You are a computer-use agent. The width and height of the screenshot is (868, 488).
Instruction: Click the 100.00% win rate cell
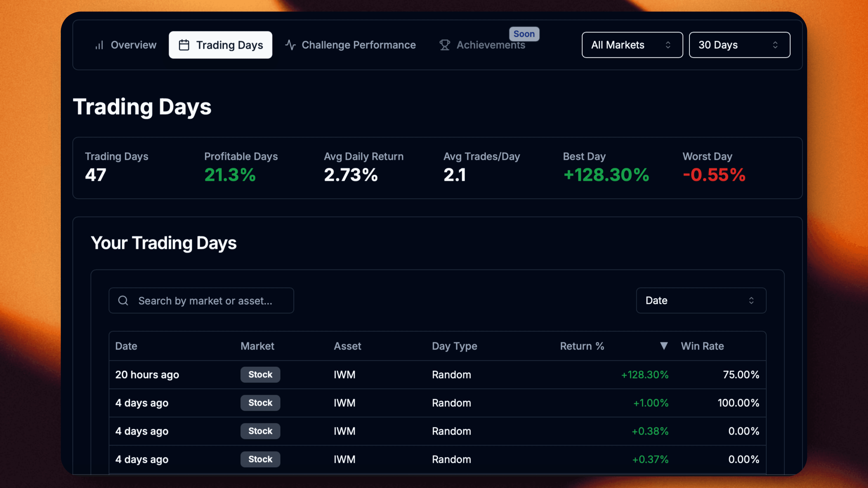coord(738,403)
